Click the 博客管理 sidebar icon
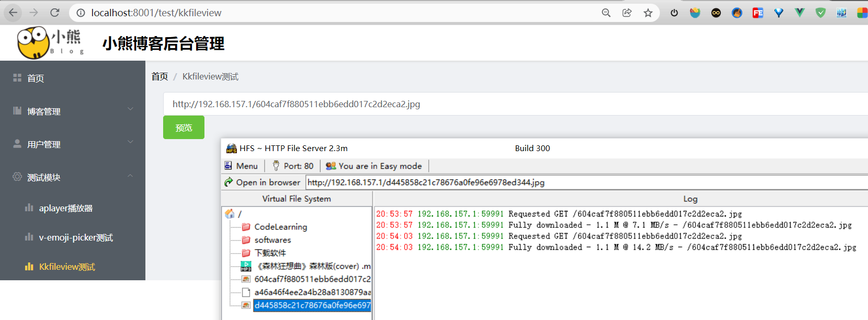 point(17,110)
